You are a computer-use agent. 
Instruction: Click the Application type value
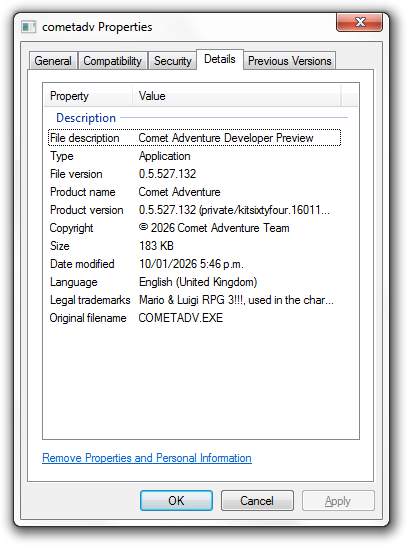tap(165, 156)
